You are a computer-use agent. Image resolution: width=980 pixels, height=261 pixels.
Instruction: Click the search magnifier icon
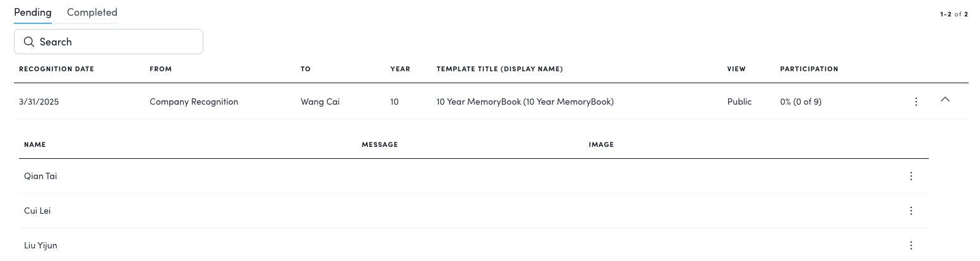point(28,42)
